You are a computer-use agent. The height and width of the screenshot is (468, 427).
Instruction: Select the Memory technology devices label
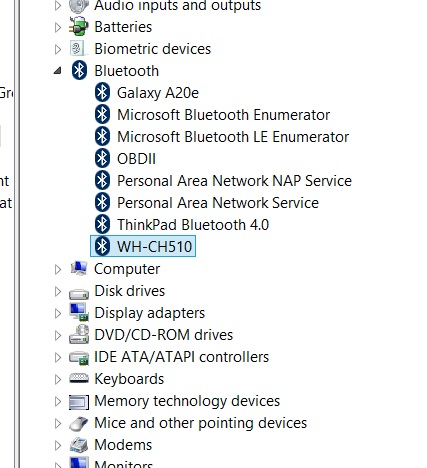(x=187, y=401)
